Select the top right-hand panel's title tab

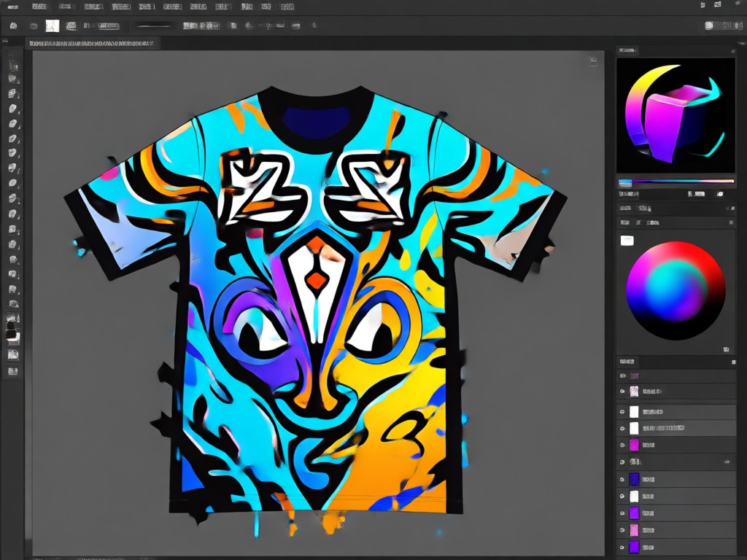[627, 50]
